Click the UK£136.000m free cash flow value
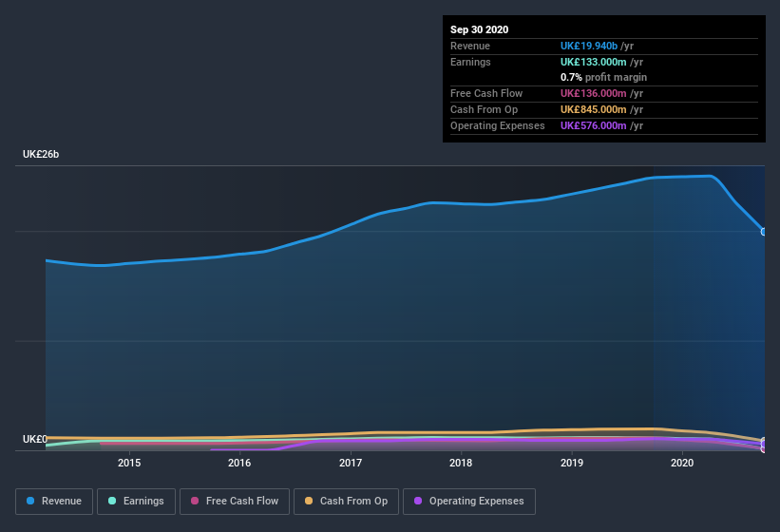The height and width of the screenshot is (532, 780). tap(594, 93)
